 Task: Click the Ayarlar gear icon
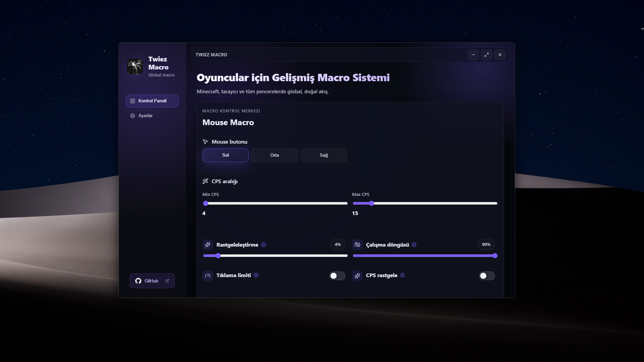133,116
